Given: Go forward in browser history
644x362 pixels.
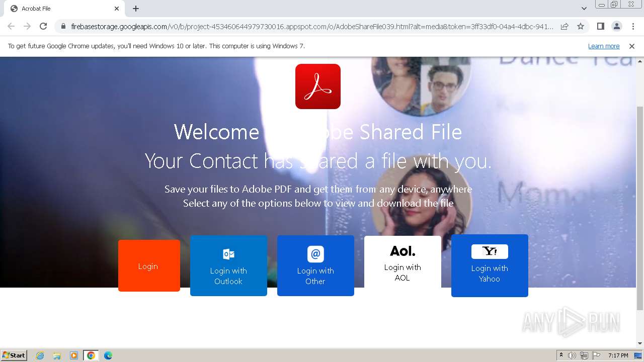Looking at the screenshot, I should point(27,26).
